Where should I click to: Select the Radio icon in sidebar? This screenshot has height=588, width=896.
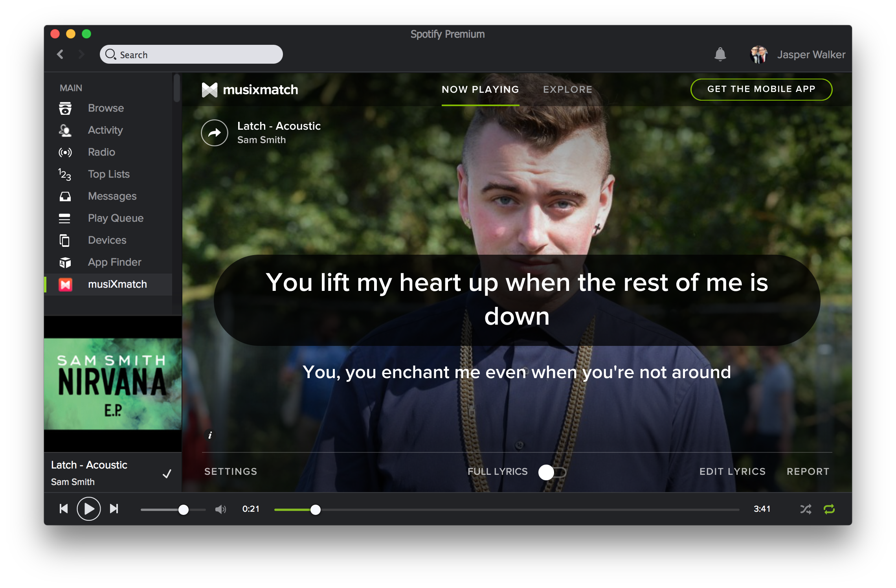coord(65,152)
